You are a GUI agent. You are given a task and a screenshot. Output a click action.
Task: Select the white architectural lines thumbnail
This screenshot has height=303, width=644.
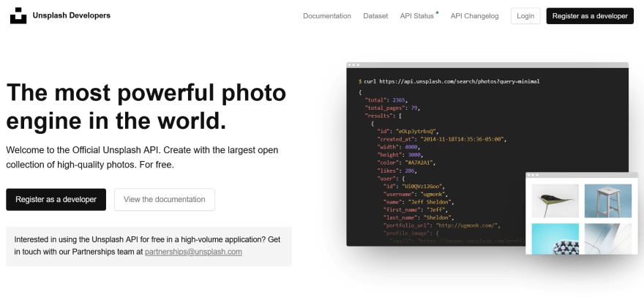[608, 239]
